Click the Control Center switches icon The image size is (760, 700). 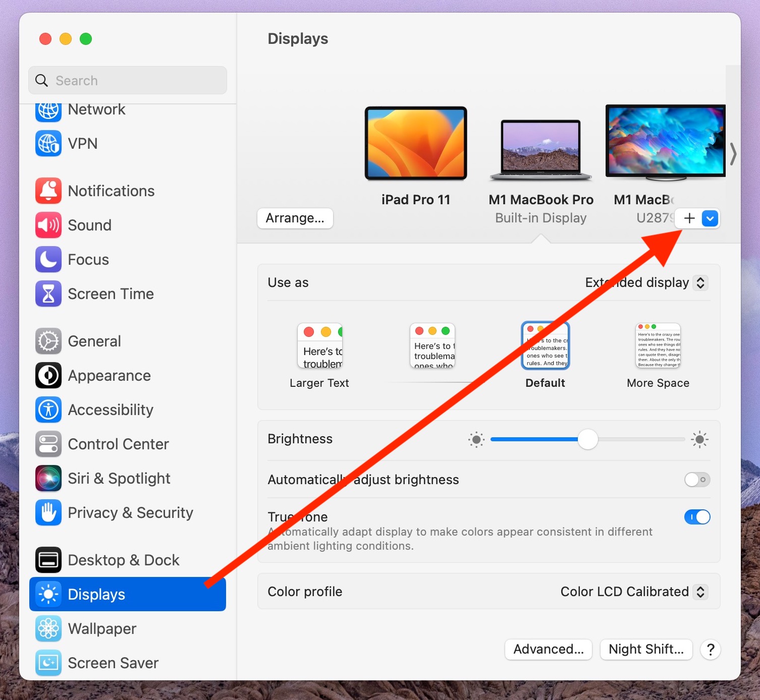click(x=48, y=444)
